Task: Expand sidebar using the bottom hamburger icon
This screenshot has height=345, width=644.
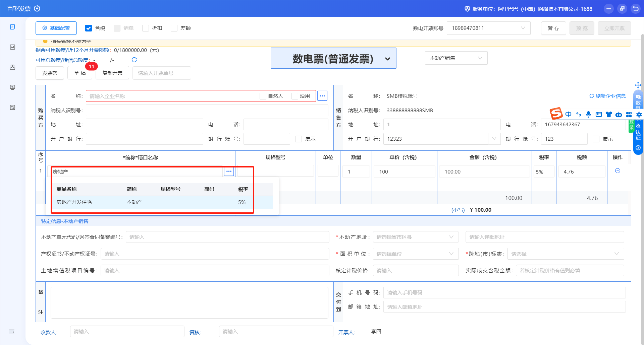Action: pos(12,332)
